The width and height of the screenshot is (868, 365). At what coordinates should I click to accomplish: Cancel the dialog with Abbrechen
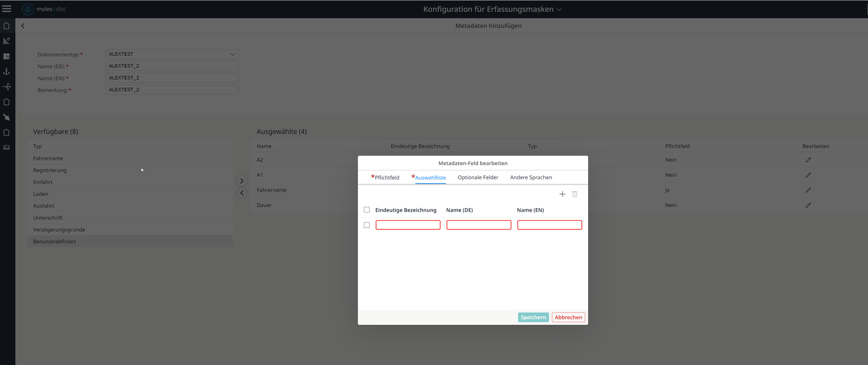[569, 317]
